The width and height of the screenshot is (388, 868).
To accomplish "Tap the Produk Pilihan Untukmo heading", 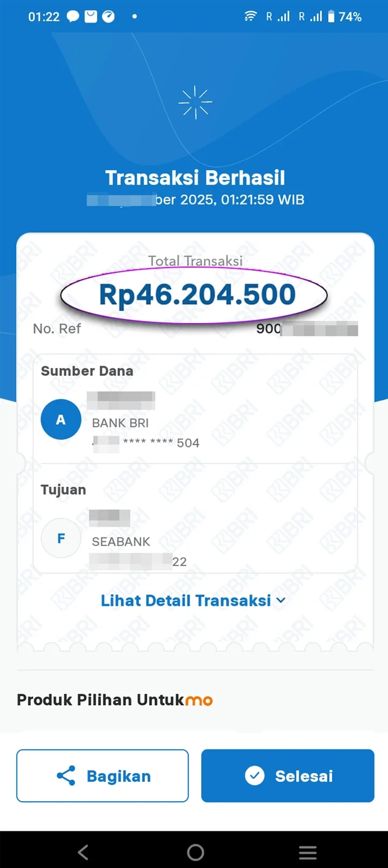I will click(115, 699).
